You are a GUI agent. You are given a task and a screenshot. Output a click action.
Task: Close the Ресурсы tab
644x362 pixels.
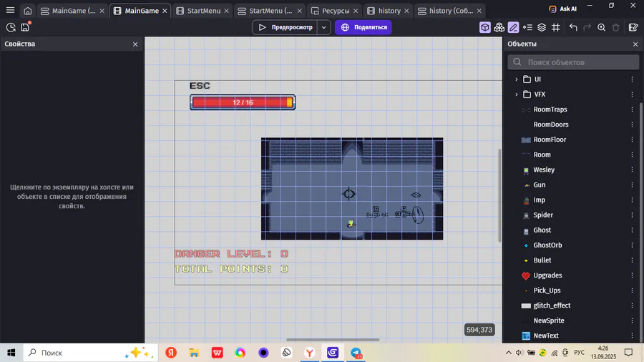[x=356, y=11]
